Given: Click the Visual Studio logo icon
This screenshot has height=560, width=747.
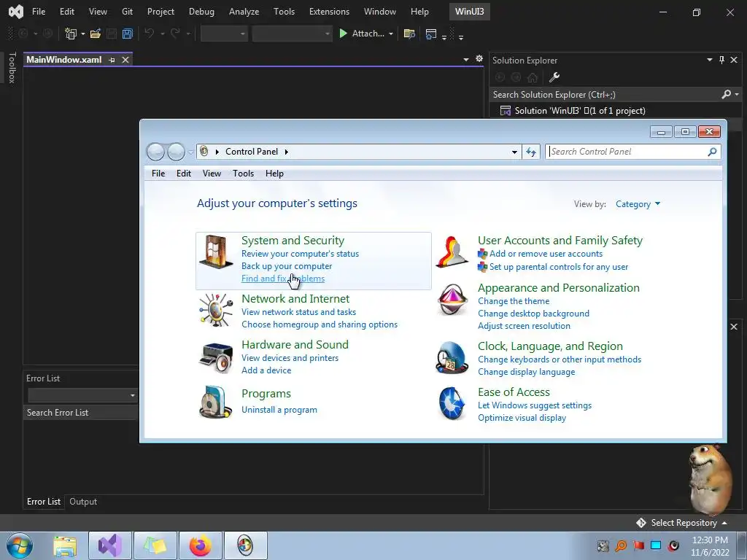Looking at the screenshot, I should [16, 12].
